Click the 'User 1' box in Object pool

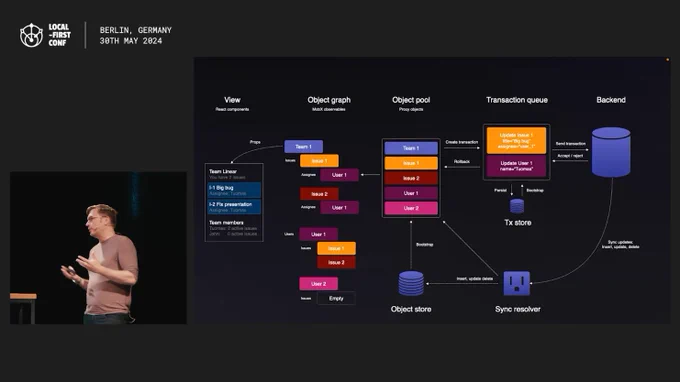[x=411, y=193]
